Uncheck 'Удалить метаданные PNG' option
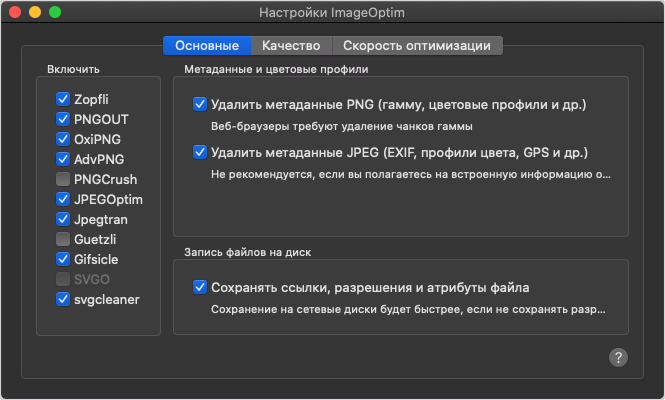 click(x=200, y=104)
